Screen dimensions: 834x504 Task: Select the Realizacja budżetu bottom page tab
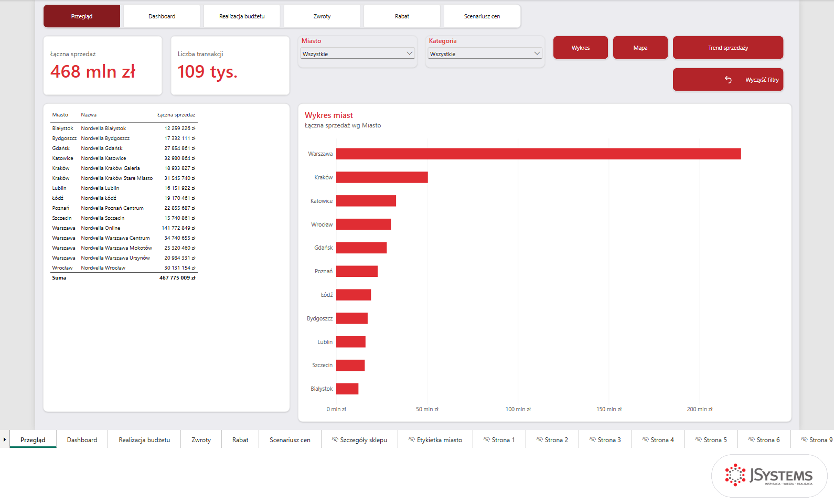(x=144, y=439)
